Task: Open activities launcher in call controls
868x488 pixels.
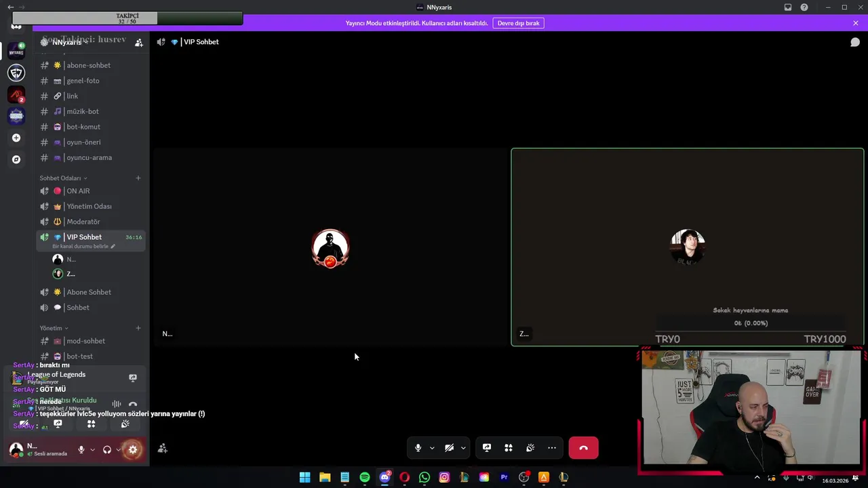Action: (x=509, y=448)
